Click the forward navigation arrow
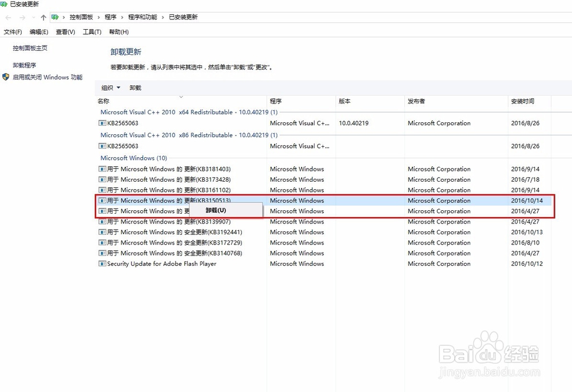572x392 pixels. point(22,18)
